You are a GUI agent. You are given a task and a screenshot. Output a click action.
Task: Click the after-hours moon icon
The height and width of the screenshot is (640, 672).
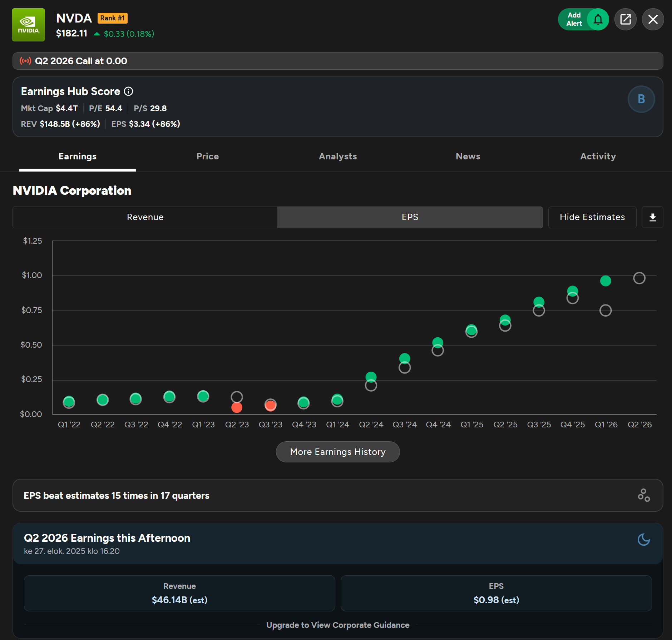(x=644, y=540)
